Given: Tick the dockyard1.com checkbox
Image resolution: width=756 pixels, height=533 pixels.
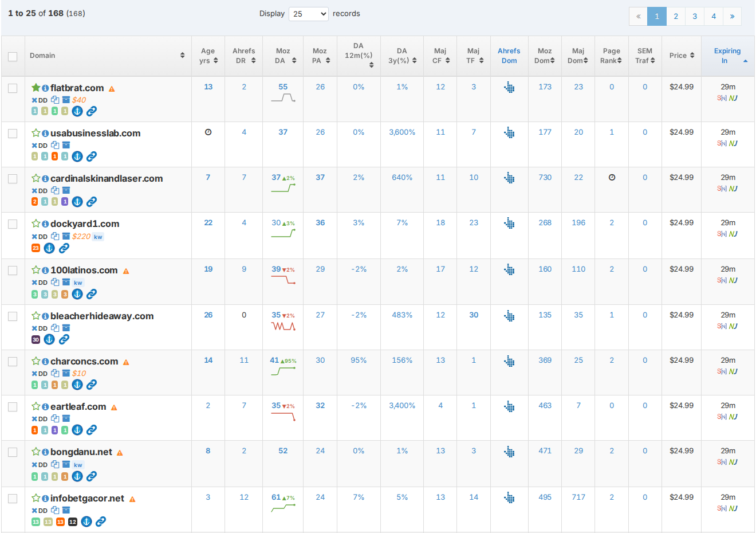Looking at the screenshot, I should (x=13, y=224).
